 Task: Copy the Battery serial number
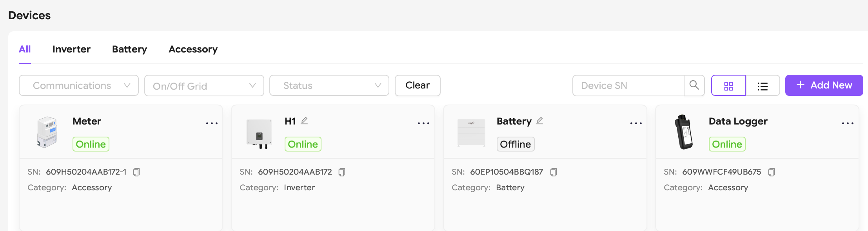pyautogui.click(x=554, y=172)
